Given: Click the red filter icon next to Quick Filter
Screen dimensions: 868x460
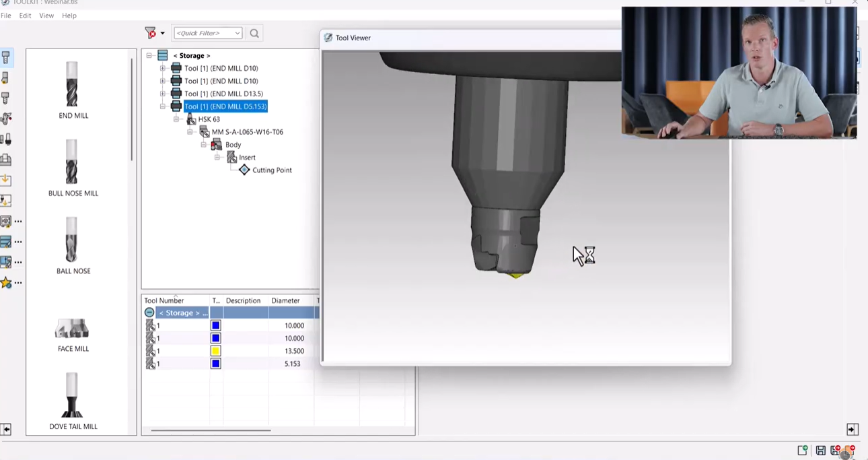Looking at the screenshot, I should (x=151, y=32).
